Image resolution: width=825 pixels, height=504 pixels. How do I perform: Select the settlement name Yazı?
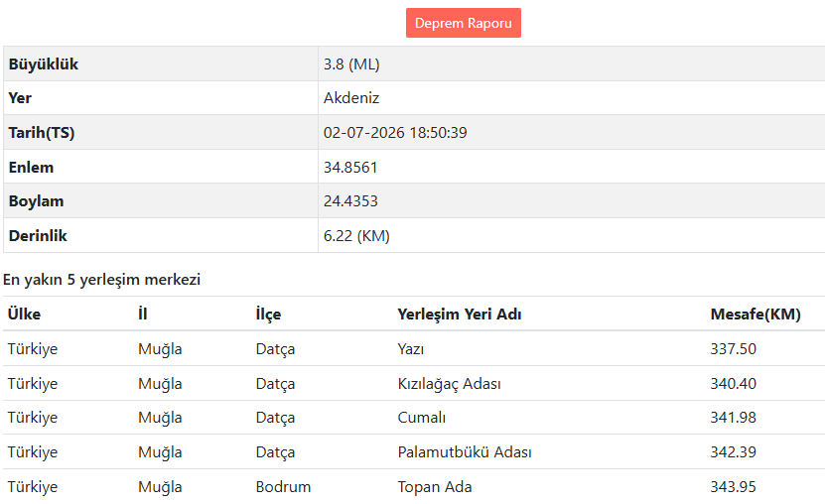(x=410, y=349)
